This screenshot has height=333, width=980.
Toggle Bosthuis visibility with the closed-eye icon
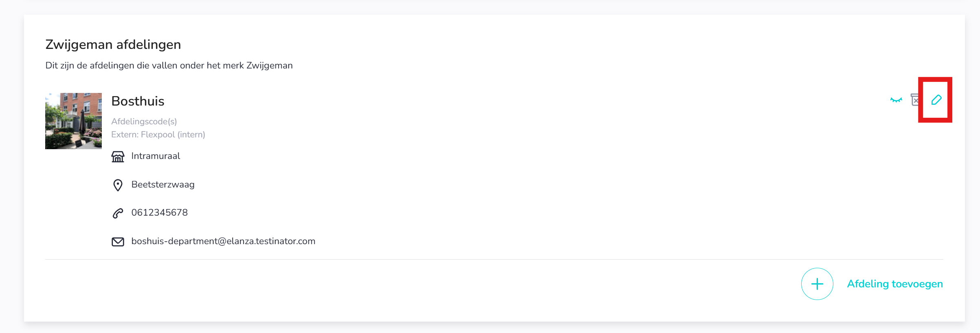coord(896,100)
